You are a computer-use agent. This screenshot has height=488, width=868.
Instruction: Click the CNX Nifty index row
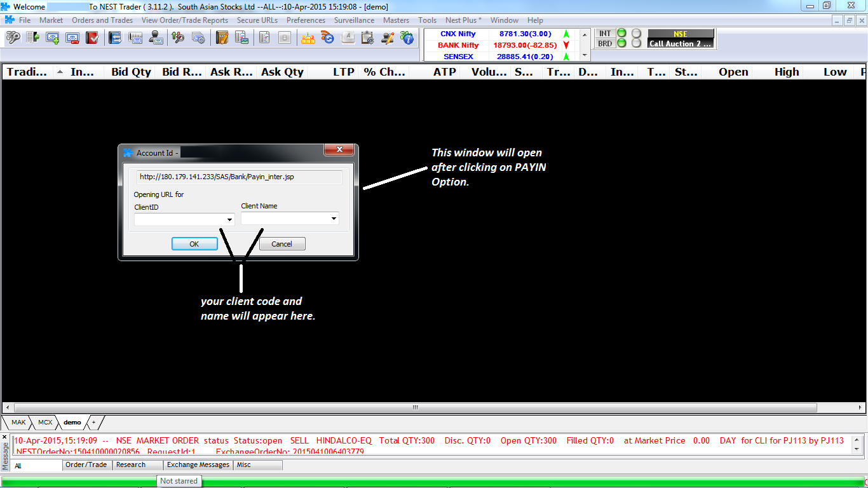tap(499, 34)
